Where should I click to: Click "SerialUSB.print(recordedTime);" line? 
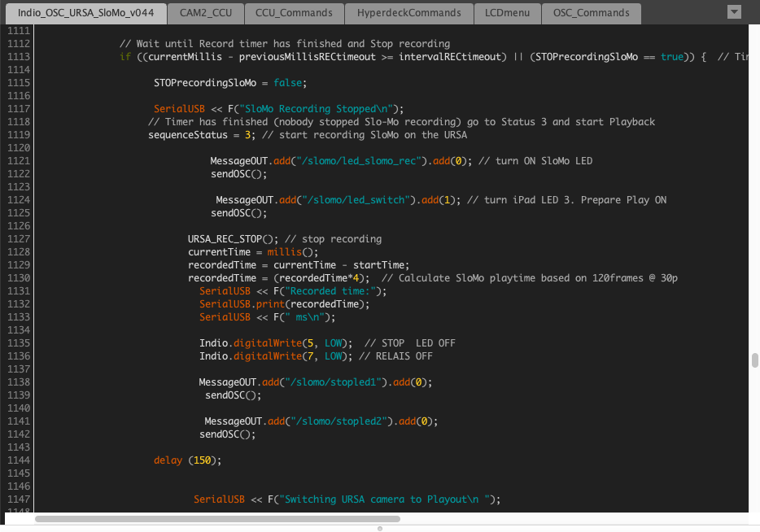[285, 304]
